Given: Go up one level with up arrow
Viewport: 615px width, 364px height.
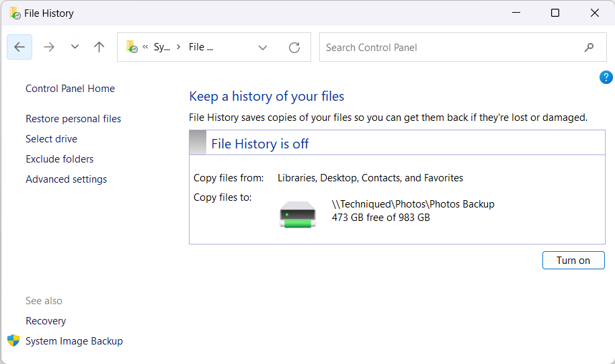Looking at the screenshot, I should [x=99, y=47].
